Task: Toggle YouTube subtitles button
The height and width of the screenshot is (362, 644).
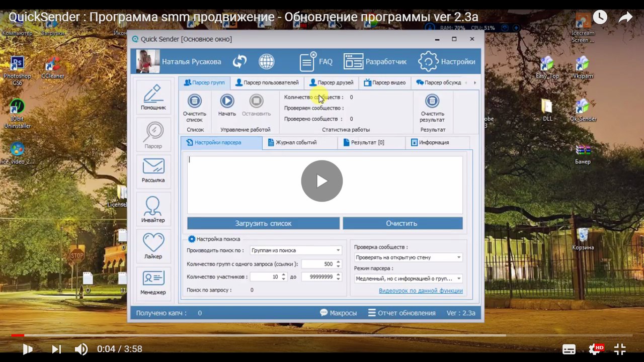Action: (569, 349)
